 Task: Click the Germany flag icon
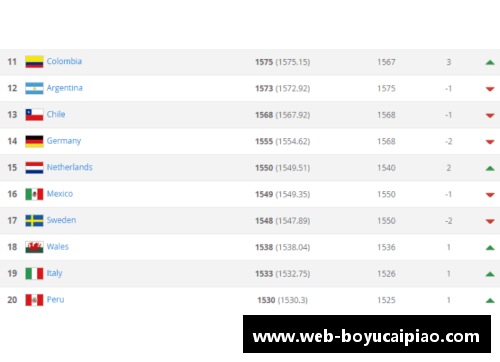(x=34, y=141)
